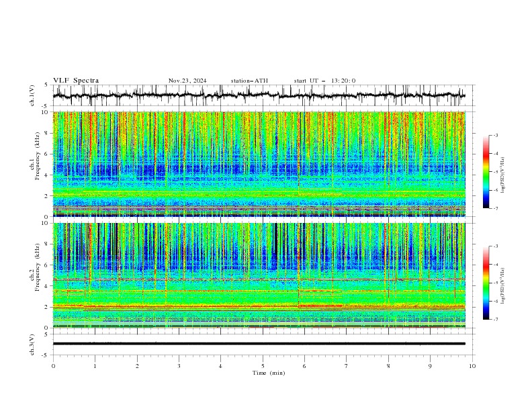
Task: Click the "-3" tick on upper color bar
Action: click(495, 135)
